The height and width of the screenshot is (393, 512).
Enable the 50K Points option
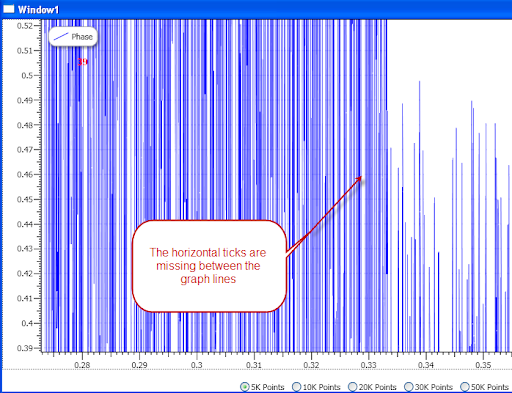465,387
